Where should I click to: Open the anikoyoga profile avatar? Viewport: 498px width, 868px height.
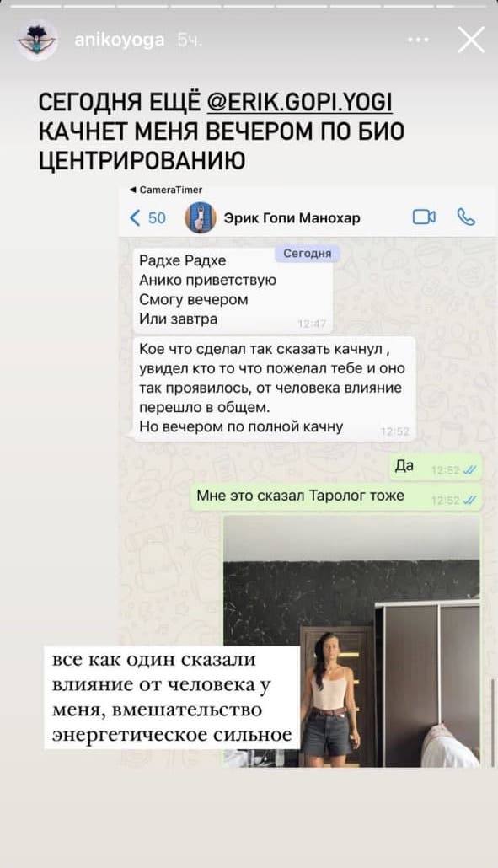click(37, 40)
